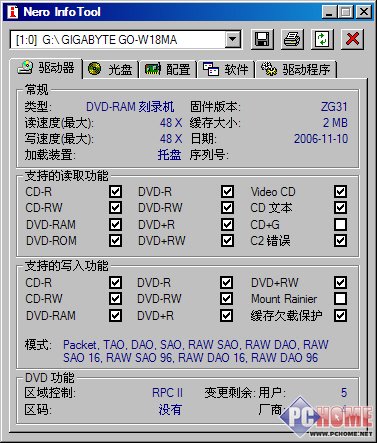
Task: Click the firmware version value ZG31
Action: click(334, 107)
